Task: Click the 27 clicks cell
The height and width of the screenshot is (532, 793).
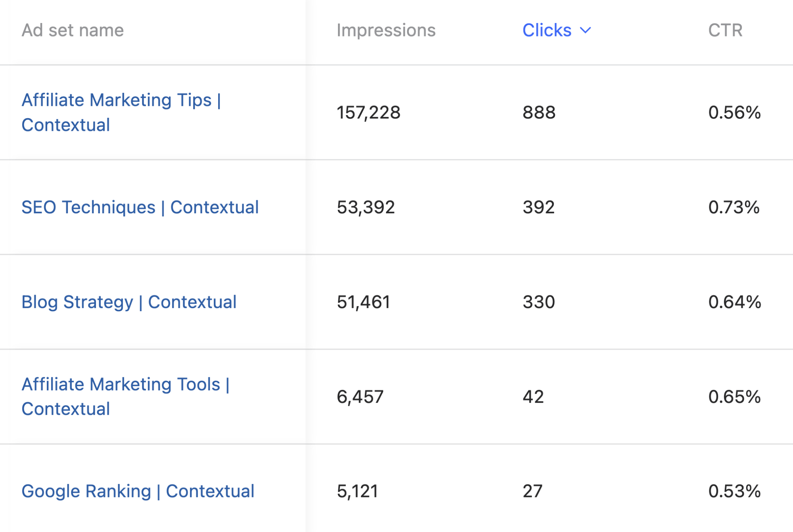Action: [532, 491]
